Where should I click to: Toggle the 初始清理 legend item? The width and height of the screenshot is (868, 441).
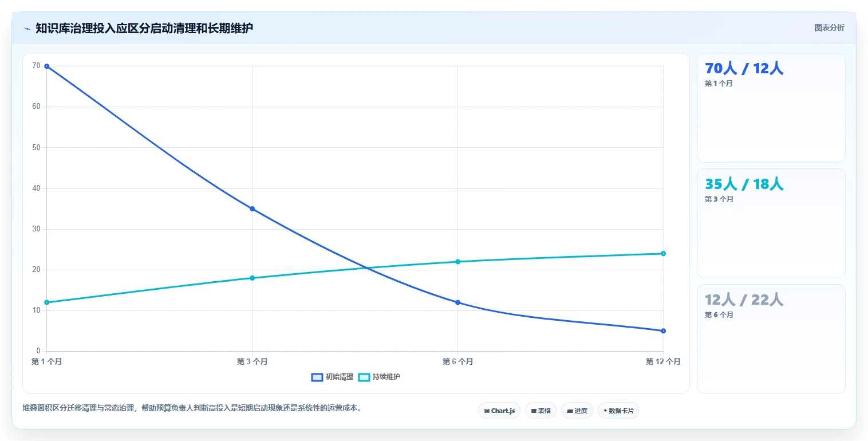[333, 377]
